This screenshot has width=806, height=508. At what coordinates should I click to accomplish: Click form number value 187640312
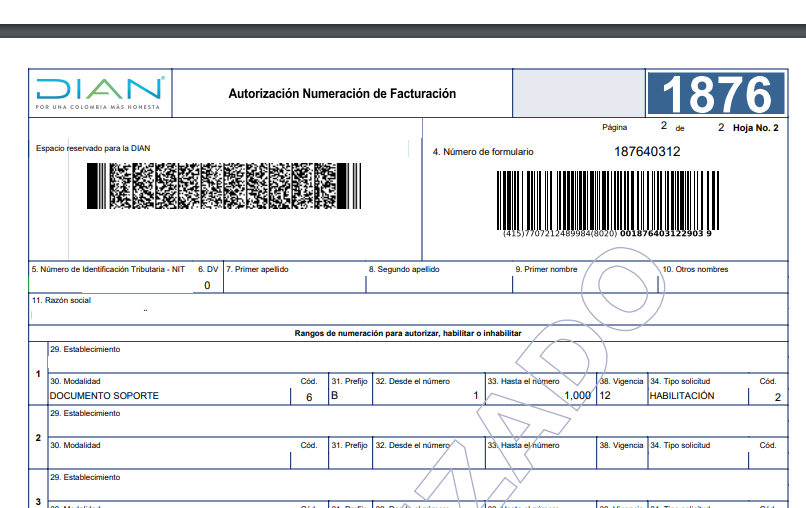(x=647, y=152)
